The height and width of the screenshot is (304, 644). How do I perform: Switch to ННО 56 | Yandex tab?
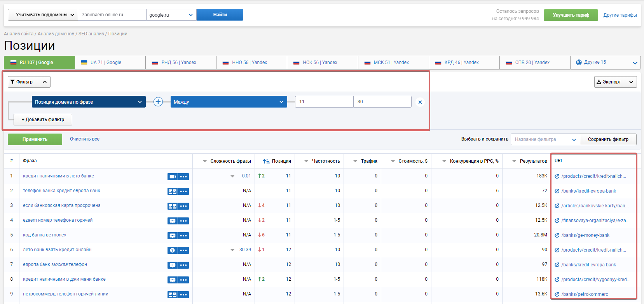click(x=251, y=63)
